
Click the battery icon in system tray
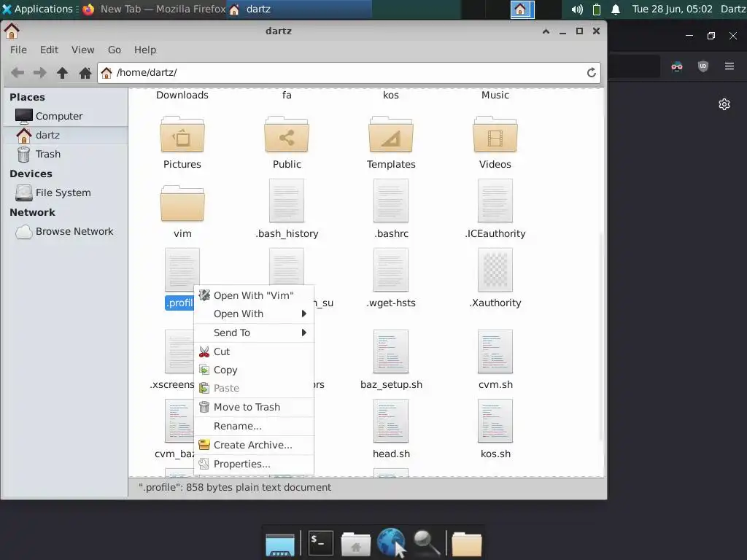pyautogui.click(x=597, y=9)
